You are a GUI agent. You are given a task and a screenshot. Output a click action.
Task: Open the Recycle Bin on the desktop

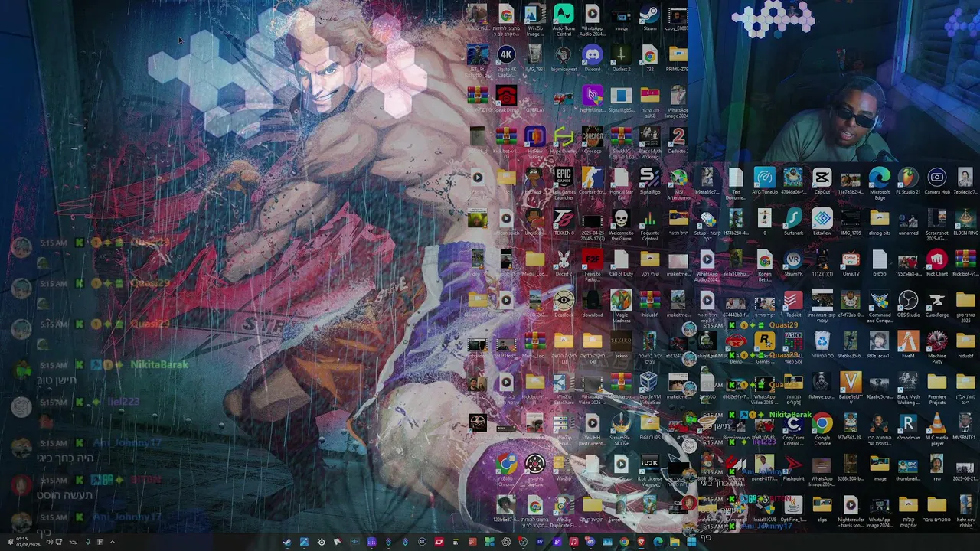coord(822,346)
